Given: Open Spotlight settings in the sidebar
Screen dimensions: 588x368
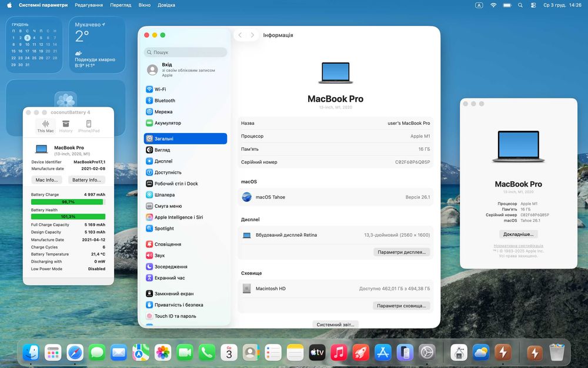Looking at the screenshot, I should click(x=185, y=228).
